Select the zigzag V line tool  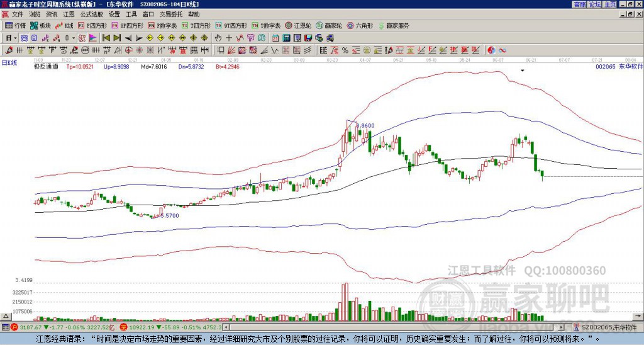[x=274, y=50]
